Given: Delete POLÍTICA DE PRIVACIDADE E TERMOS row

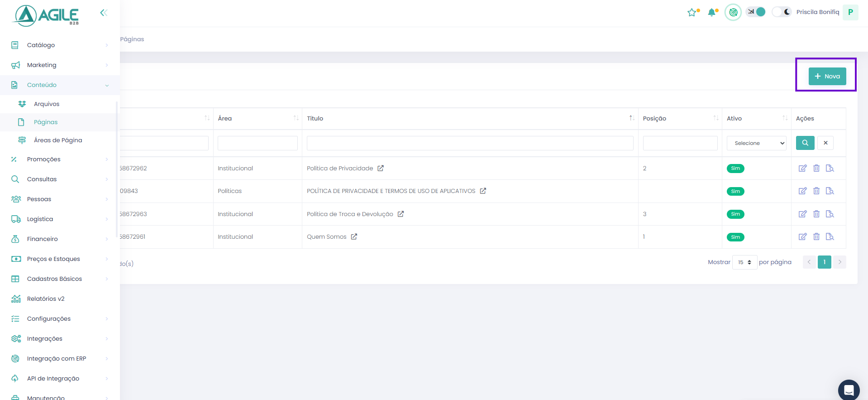Looking at the screenshot, I should 816,191.
